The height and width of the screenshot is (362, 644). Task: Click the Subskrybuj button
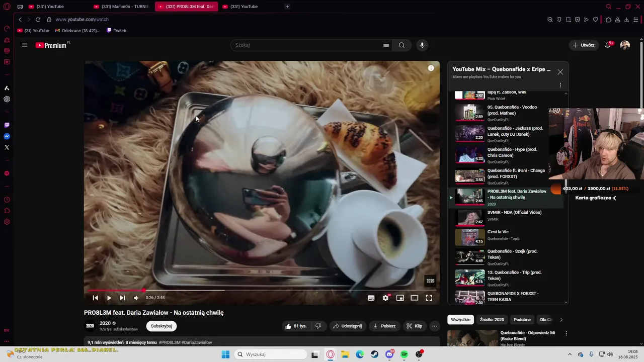[162, 326]
